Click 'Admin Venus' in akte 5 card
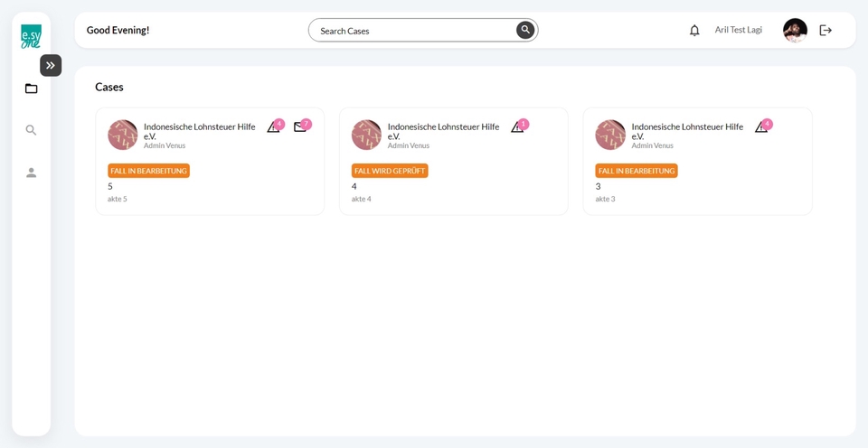This screenshot has width=868, height=448. 165,145
